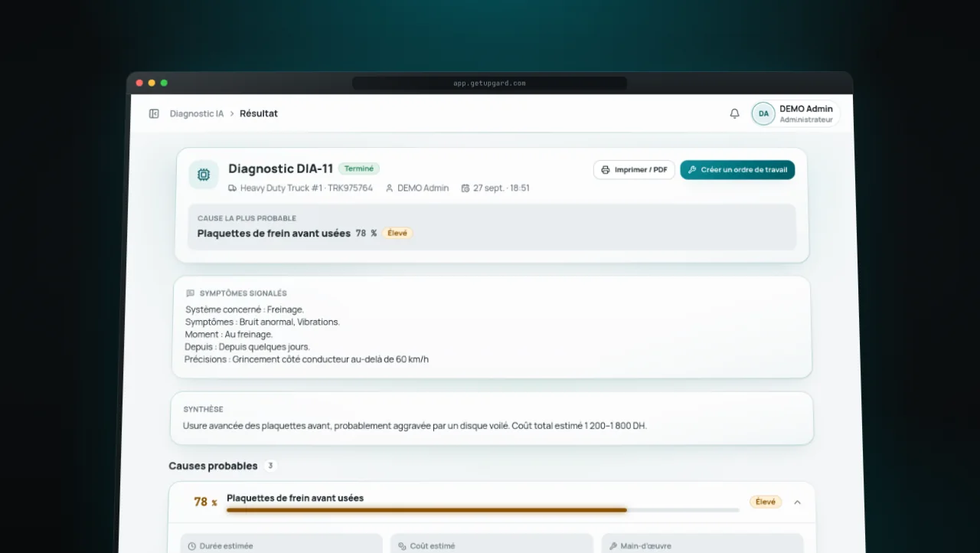Click the Synthèse summary paragraph

tap(415, 425)
